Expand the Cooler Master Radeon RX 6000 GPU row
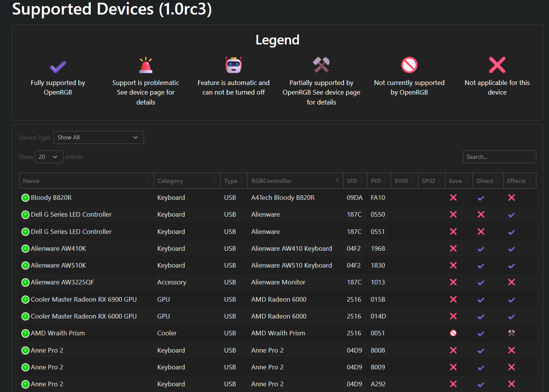This screenshot has height=392, width=549. pyautogui.click(x=25, y=316)
